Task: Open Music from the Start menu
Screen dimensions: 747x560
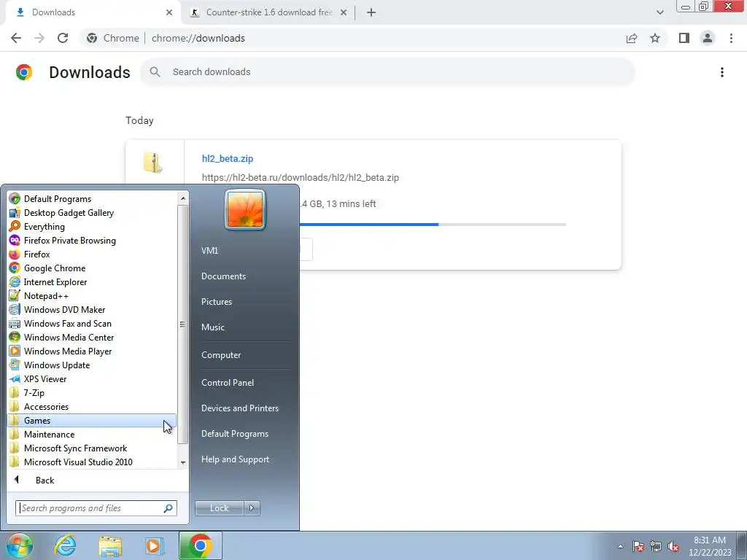Action: click(212, 327)
